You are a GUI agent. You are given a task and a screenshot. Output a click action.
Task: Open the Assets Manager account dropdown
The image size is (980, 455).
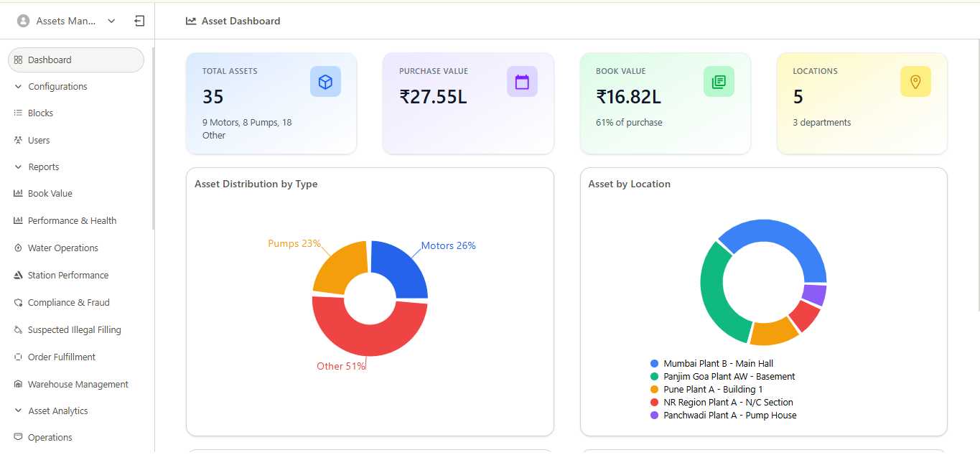tap(111, 22)
